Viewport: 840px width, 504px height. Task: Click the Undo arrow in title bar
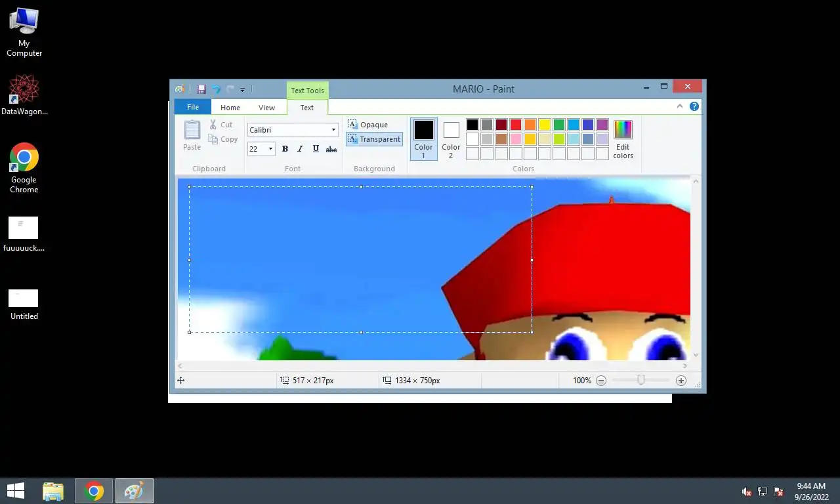[x=216, y=89]
